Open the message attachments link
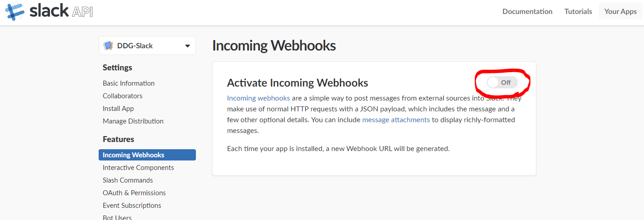This screenshot has height=220, width=644. [396, 119]
